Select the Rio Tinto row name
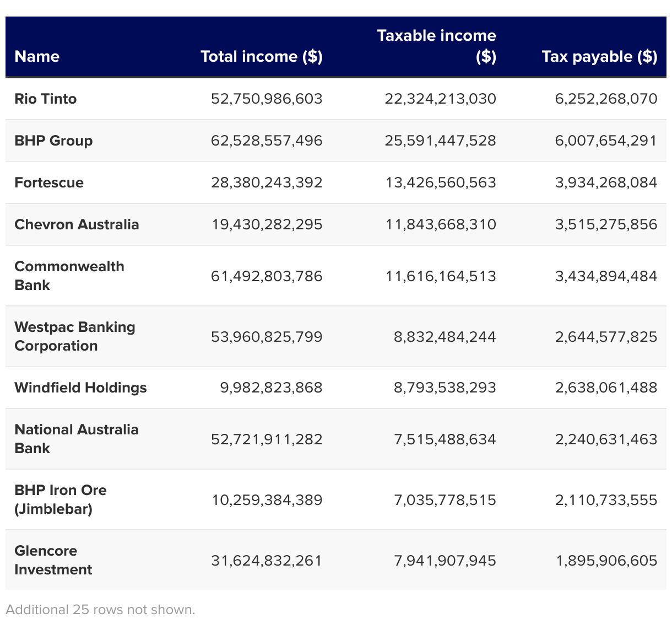Screen dimensions: 672x624 pos(46,99)
